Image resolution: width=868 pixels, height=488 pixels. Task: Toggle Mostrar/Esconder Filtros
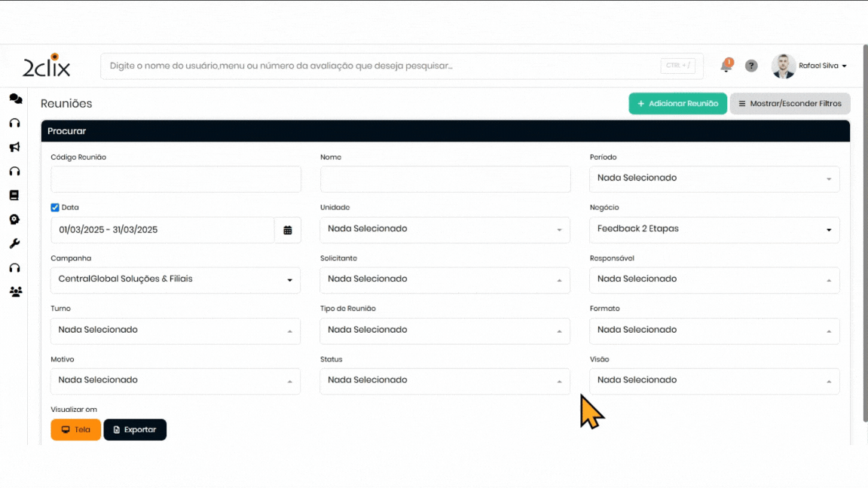(790, 103)
